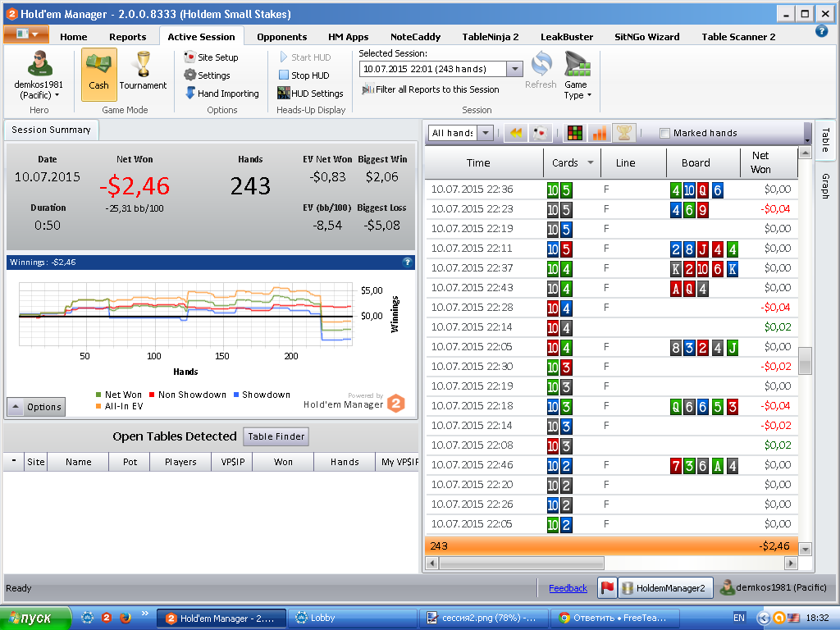
Task: Switch to the Reports tab
Action: [x=127, y=37]
